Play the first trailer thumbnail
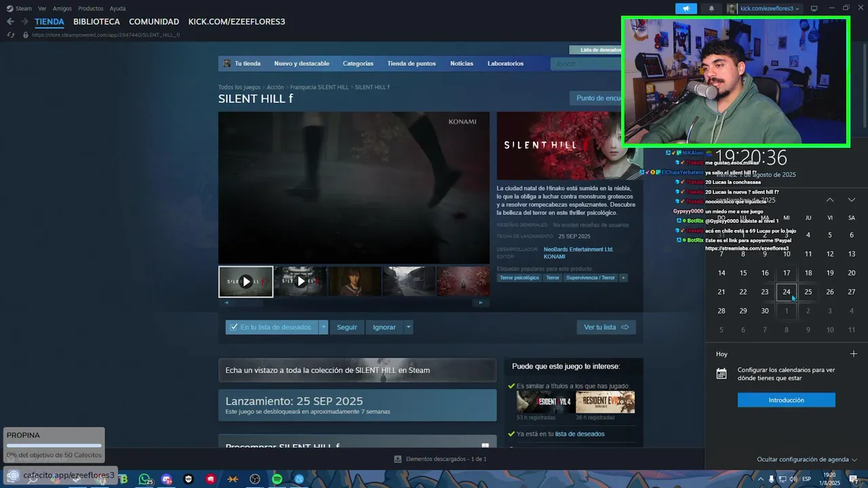Viewport: 868px width, 488px height. point(246,281)
